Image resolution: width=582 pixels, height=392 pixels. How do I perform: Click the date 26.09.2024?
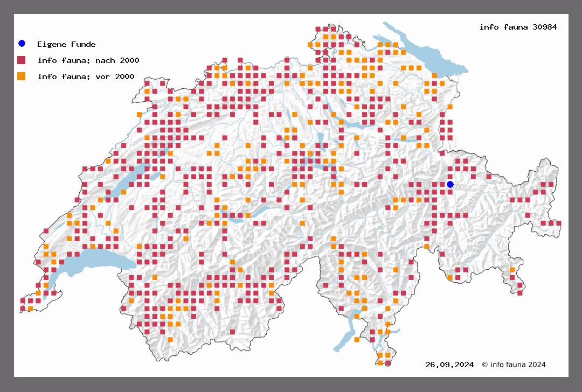click(x=449, y=365)
